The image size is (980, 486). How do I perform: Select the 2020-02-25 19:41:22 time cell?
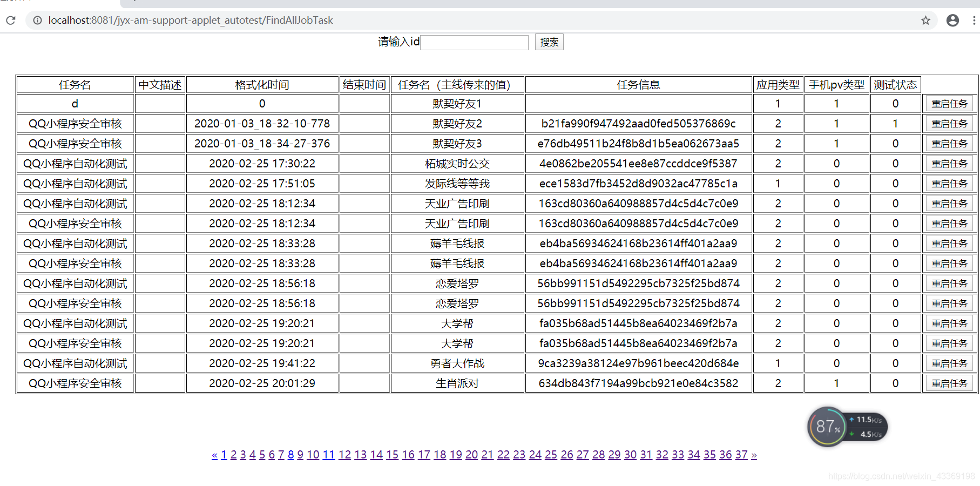(262, 363)
